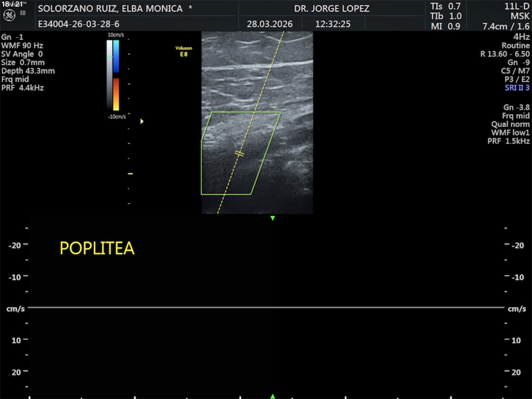Click the yellow Voluson E8 label
Screen dimensions: 532x399
tap(183, 51)
